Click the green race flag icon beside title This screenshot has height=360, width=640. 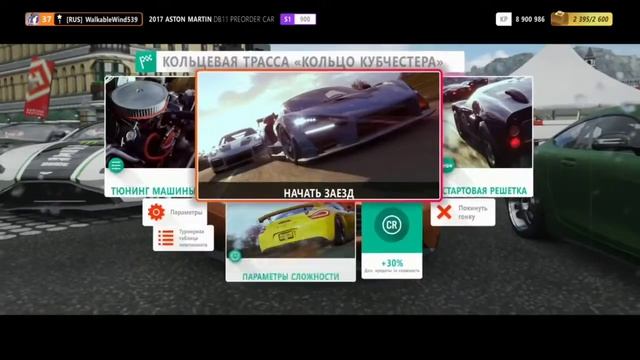[146, 62]
